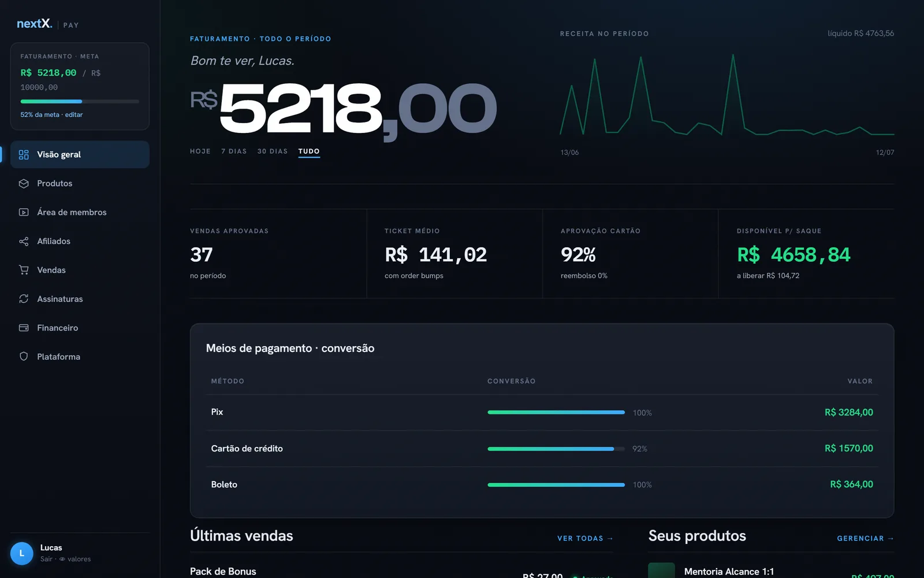Select the 30 DIAS period tab

273,151
